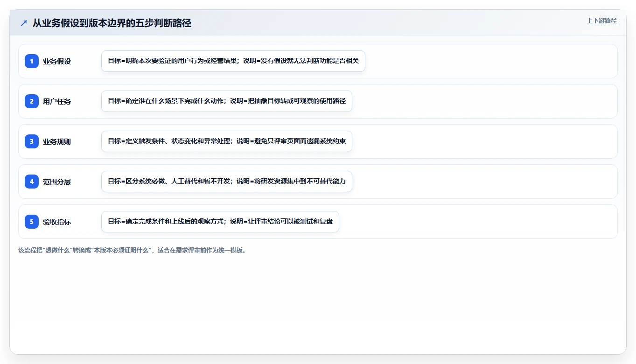Click the 业务假设 description about 用户行为或经营结果

pyautogui.click(x=233, y=61)
